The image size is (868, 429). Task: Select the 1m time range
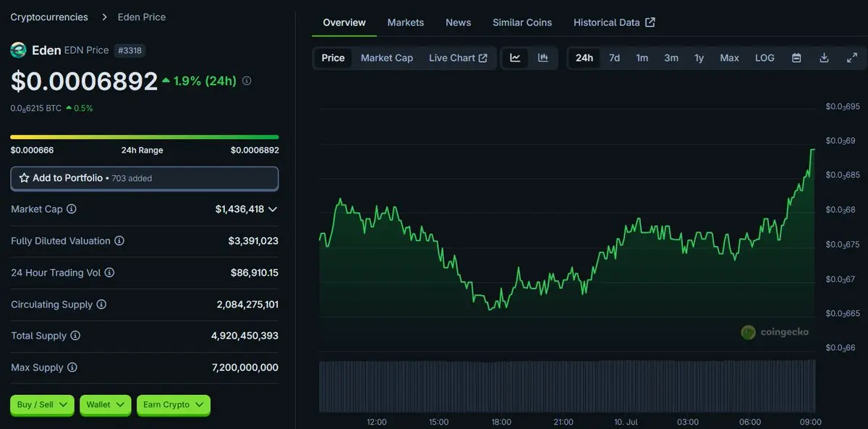click(x=642, y=58)
